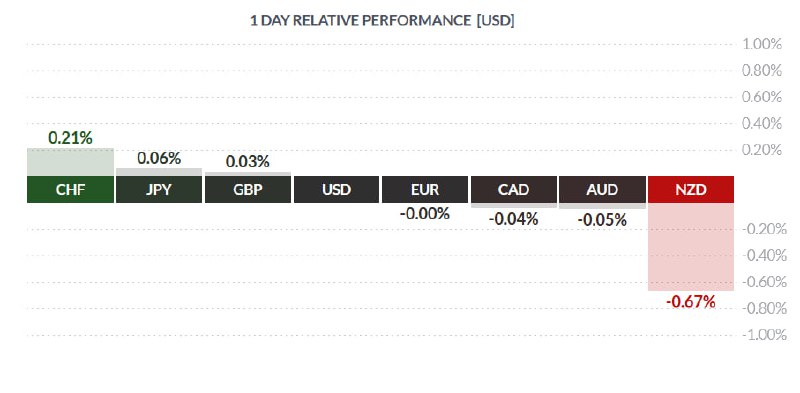800x393 pixels.
Task: Click the chart title 1 DAY RELATIVE PERFORMANCE
Action: tap(360, 20)
